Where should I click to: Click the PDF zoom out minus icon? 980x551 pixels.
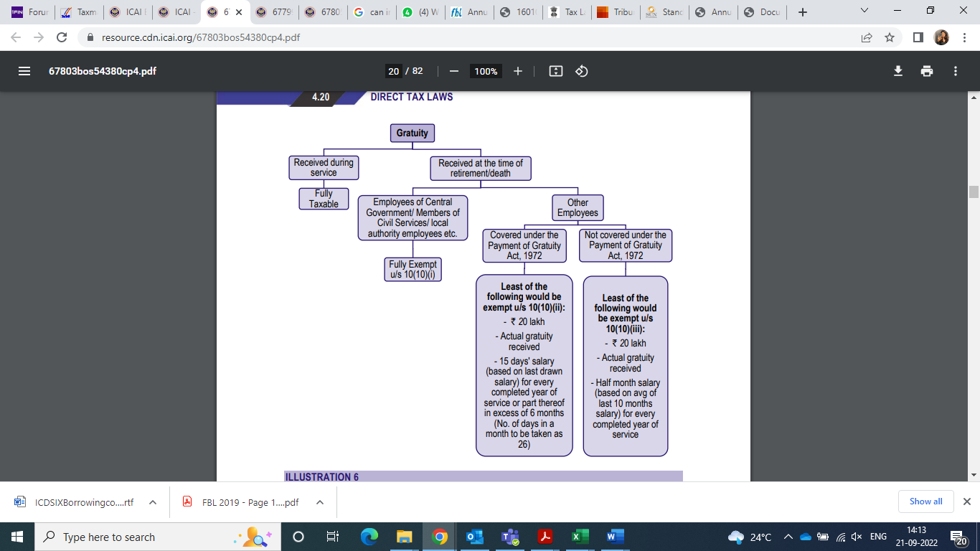453,71
